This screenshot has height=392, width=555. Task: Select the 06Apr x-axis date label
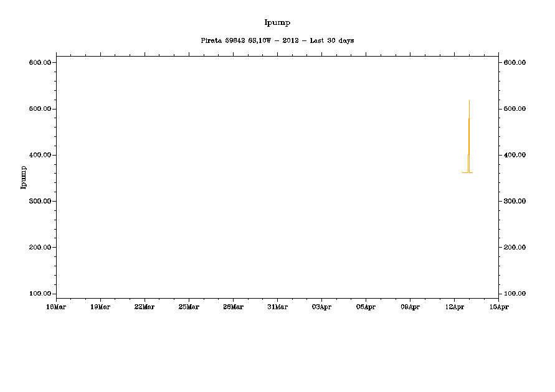pos(366,307)
